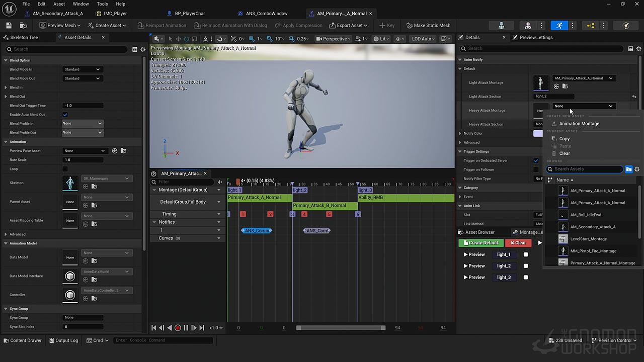This screenshot has height=362, width=644.
Task: Click the reset arrow beside Light Attack Section
Action: pyautogui.click(x=634, y=97)
